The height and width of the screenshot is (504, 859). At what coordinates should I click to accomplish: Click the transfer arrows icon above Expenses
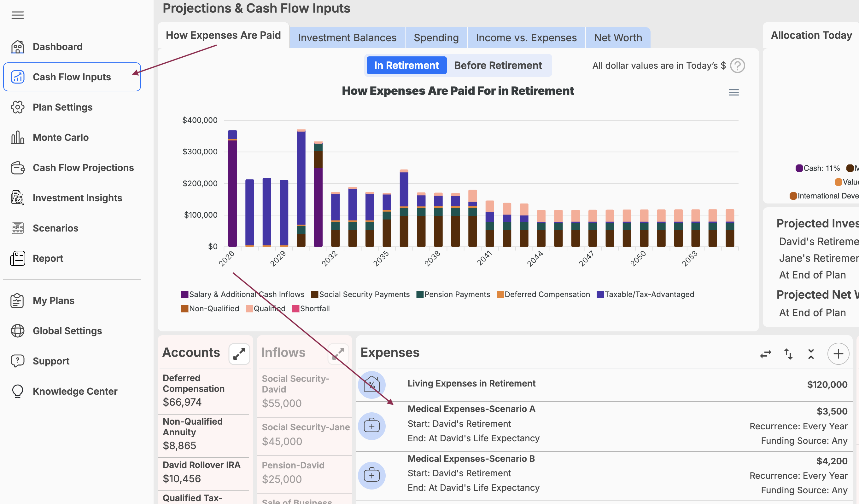(766, 354)
